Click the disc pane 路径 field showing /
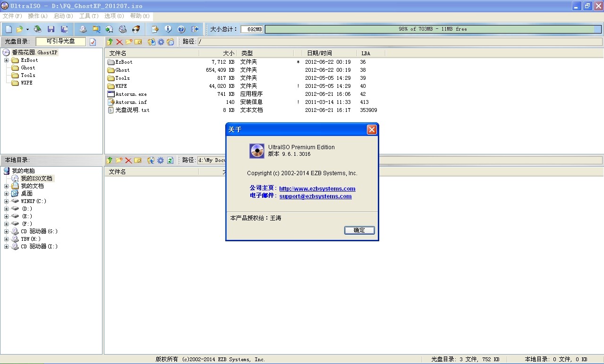Screen dimensions: 604x364 [400, 42]
